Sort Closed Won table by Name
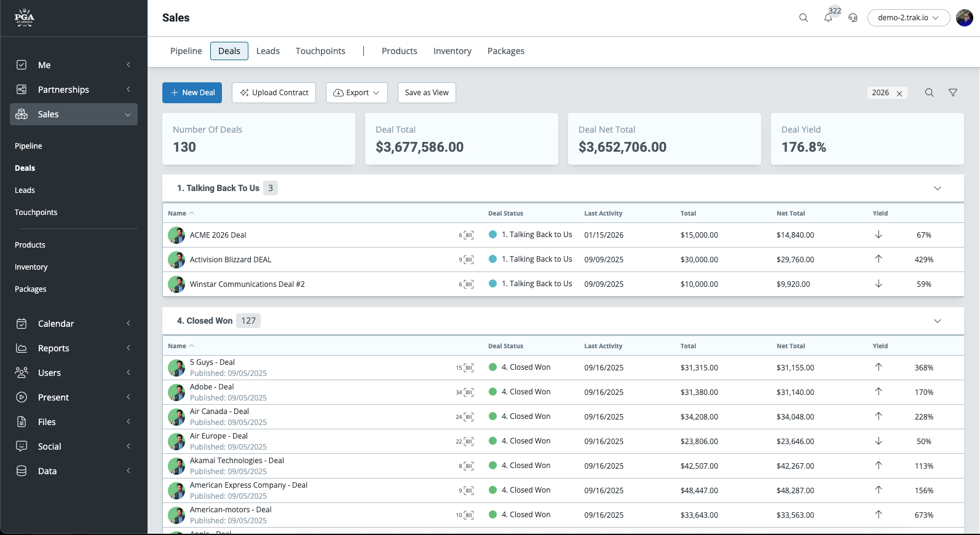This screenshot has width=980, height=535. tap(181, 346)
